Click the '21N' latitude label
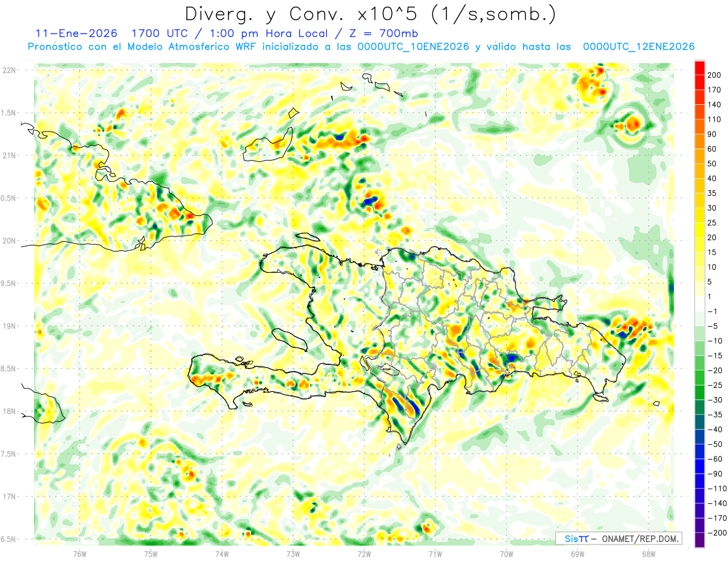Image resolution: width=728 pixels, height=562 pixels. (9, 155)
